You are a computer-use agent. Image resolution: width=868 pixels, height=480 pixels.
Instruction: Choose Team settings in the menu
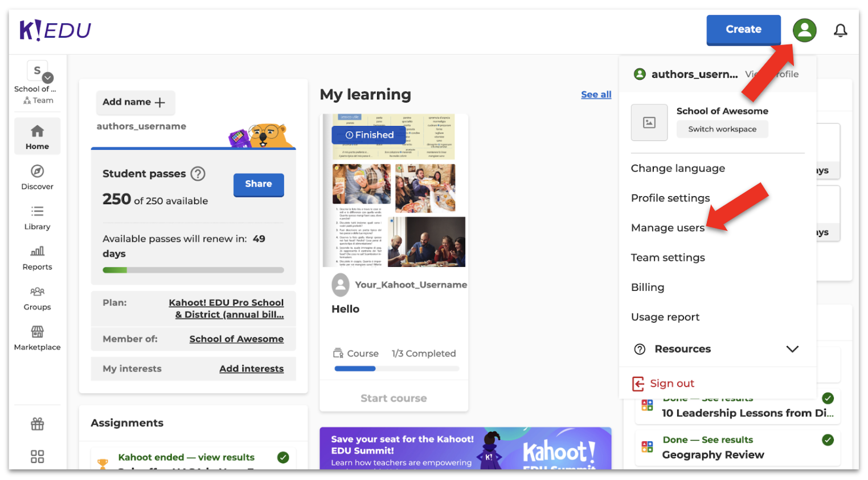(668, 257)
